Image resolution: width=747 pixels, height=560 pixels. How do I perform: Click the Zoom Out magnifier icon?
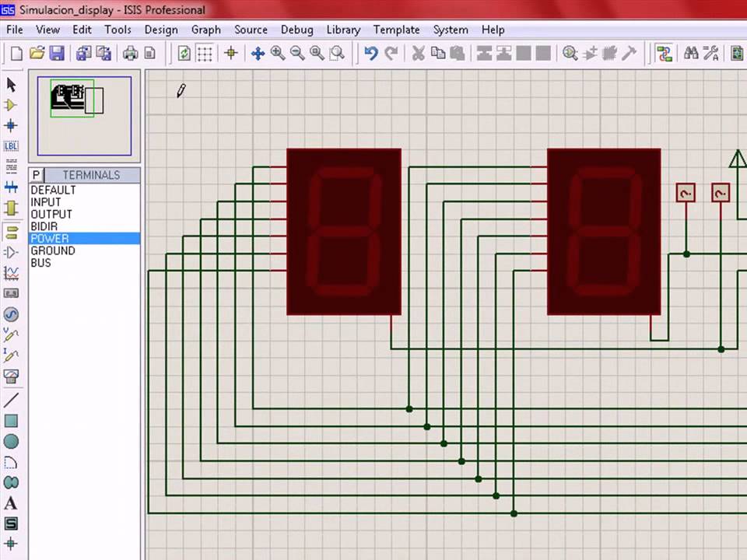click(297, 53)
